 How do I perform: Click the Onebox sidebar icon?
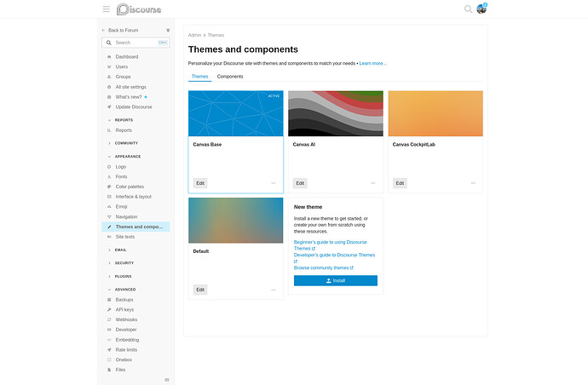point(109,360)
